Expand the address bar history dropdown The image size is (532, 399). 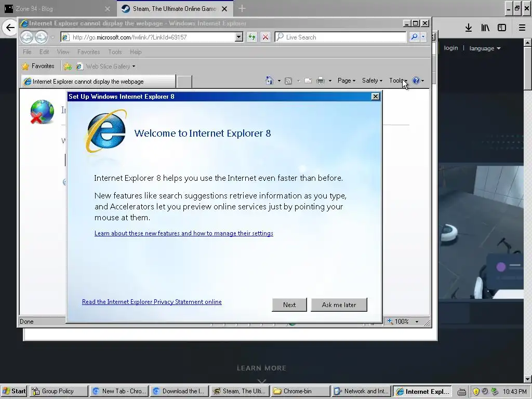pos(239,37)
